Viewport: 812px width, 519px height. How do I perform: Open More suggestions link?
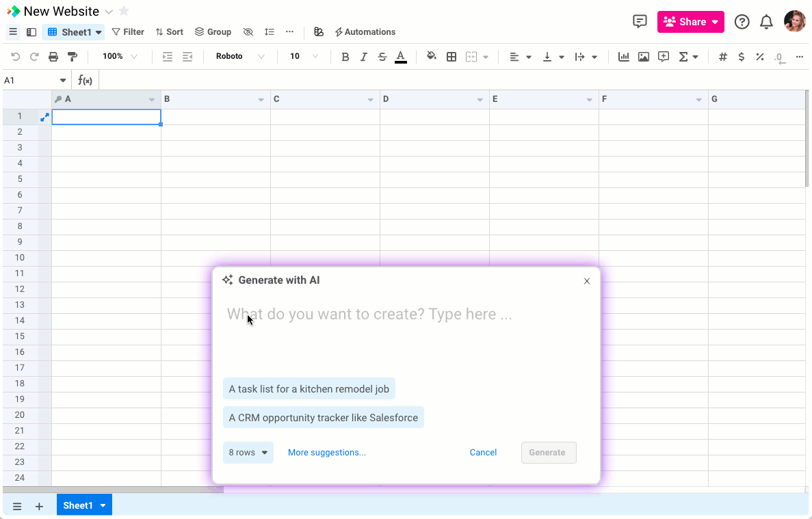327,452
